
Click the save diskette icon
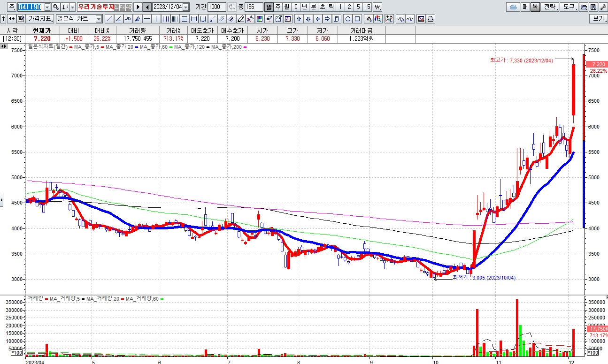pos(593,7)
